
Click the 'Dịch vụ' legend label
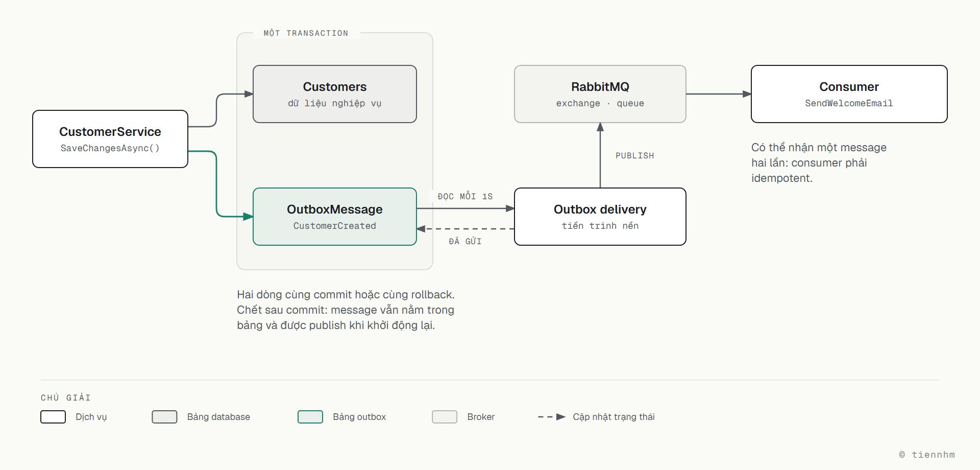coord(91,417)
